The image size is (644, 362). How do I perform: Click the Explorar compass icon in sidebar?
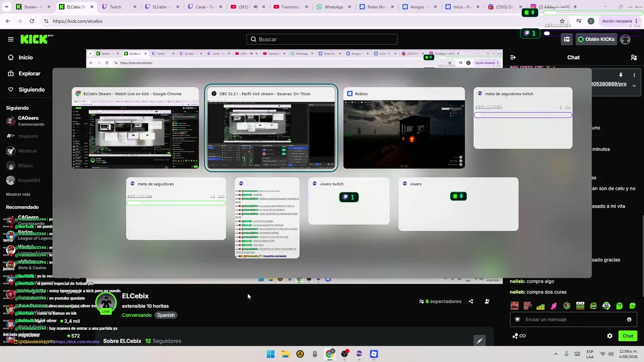click(x=11, y=73)
